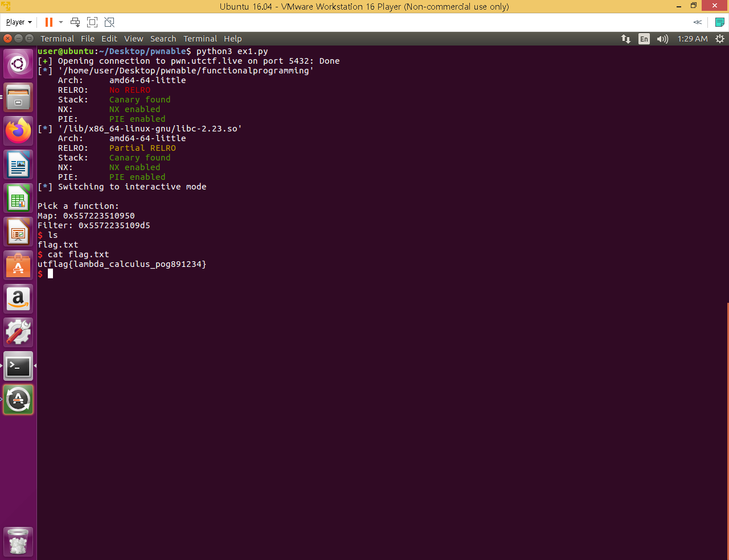Open the Amazon launcher icon
This screenshot has height=560, width=729.
[x=18, y=299]
